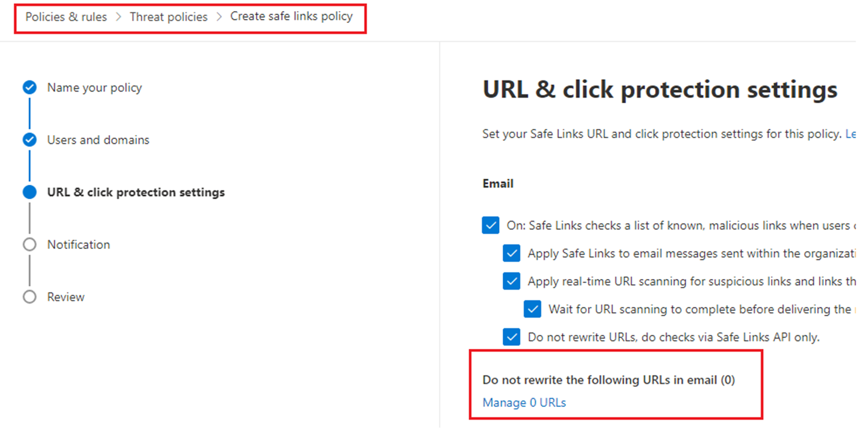Open 'Users and domains' wizard step
Image resolution: width=868 pixels, height=432 pixels.
point(98,140)
